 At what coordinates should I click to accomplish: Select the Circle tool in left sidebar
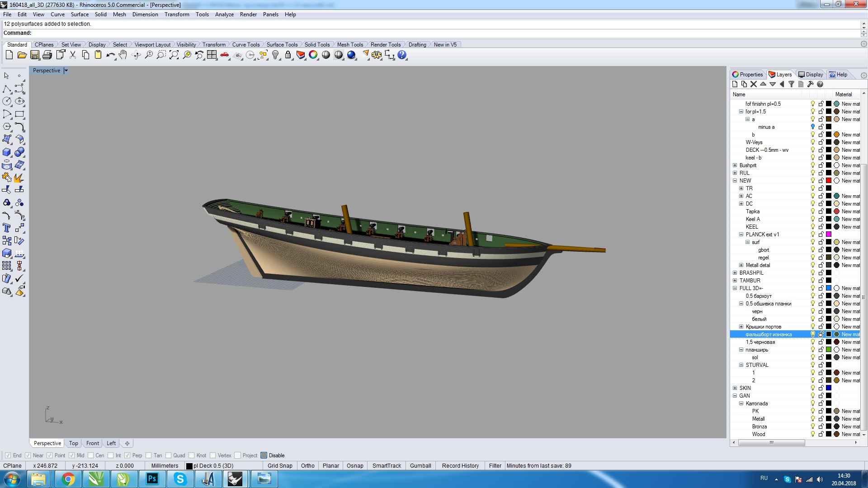pos(7,101)
